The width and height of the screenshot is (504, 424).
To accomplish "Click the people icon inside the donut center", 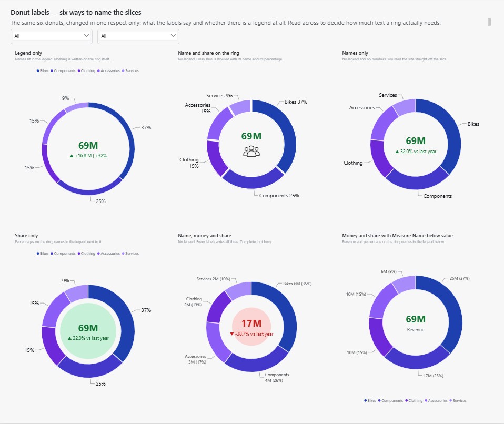I will (x=251, y=151).
